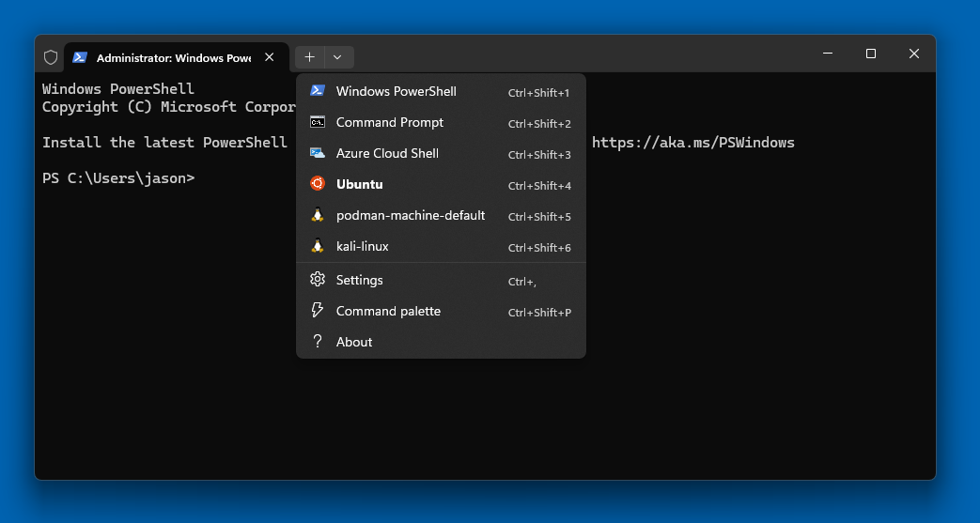
Task: Click the penguin icon beside kali-linux
Action: (x=318, y=246)
